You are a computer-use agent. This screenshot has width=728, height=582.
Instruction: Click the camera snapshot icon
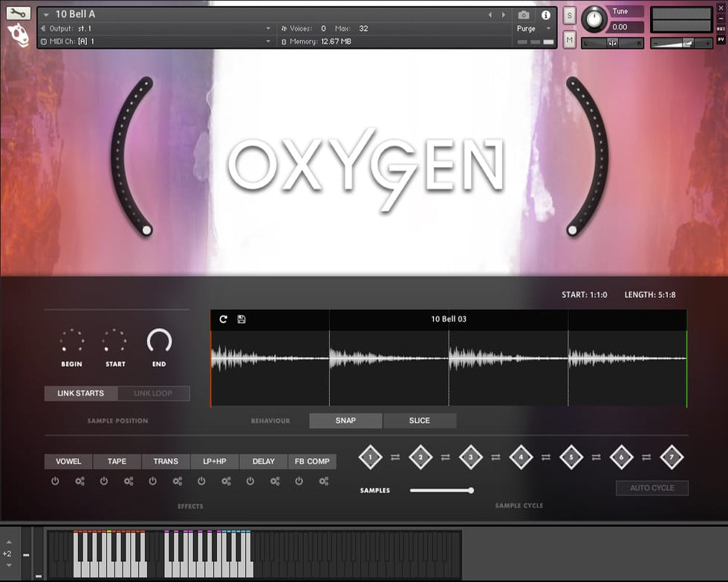pyautogui.click(x=524, y=15)
